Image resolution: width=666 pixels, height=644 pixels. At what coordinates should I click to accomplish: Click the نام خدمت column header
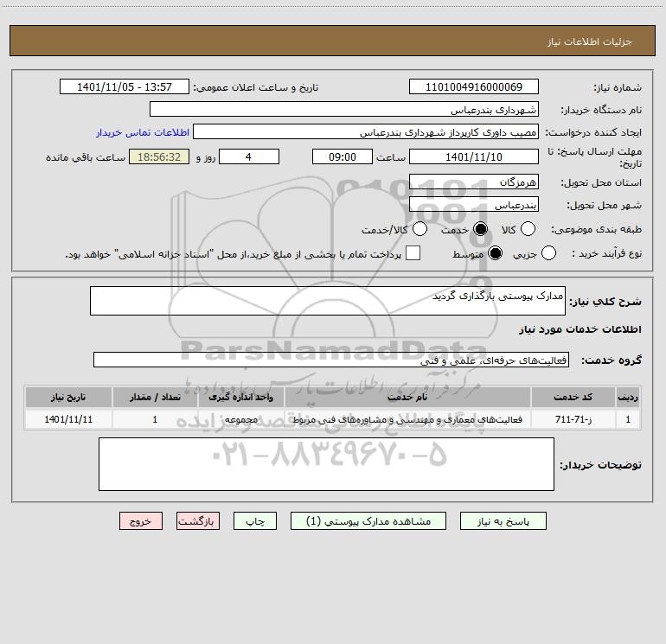pos(407,397)
